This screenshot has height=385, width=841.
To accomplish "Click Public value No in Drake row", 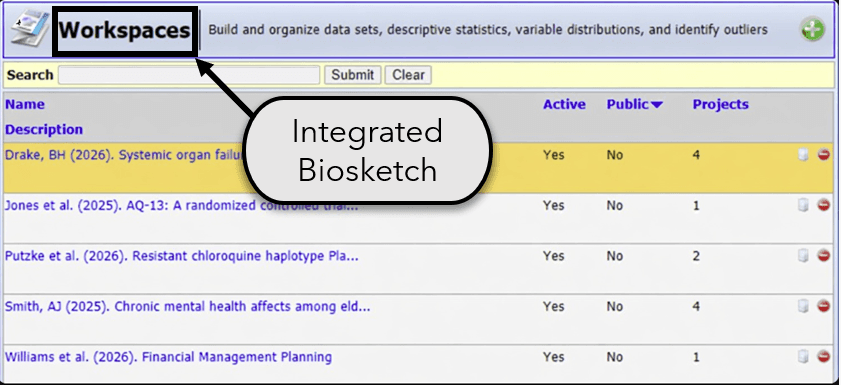I will pos(615,155).
